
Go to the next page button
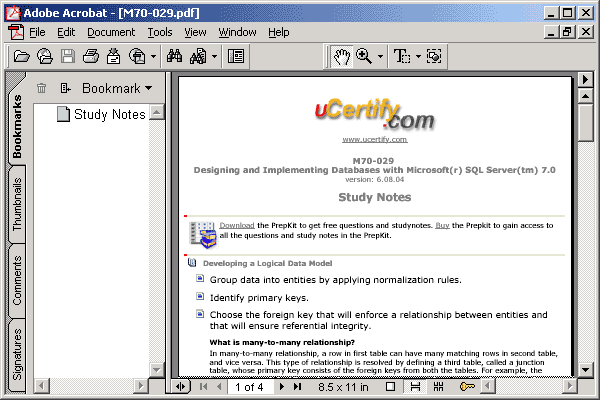(282, 387)
